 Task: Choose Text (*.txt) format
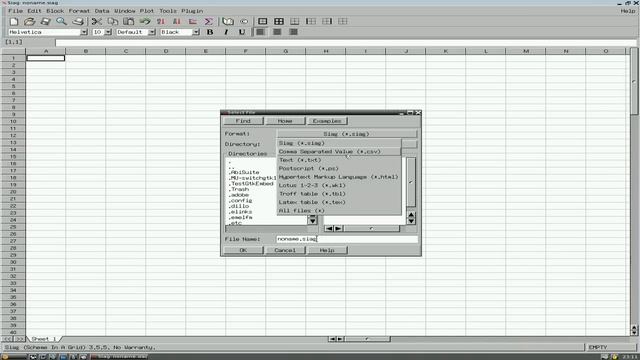[x=339, y=160]
